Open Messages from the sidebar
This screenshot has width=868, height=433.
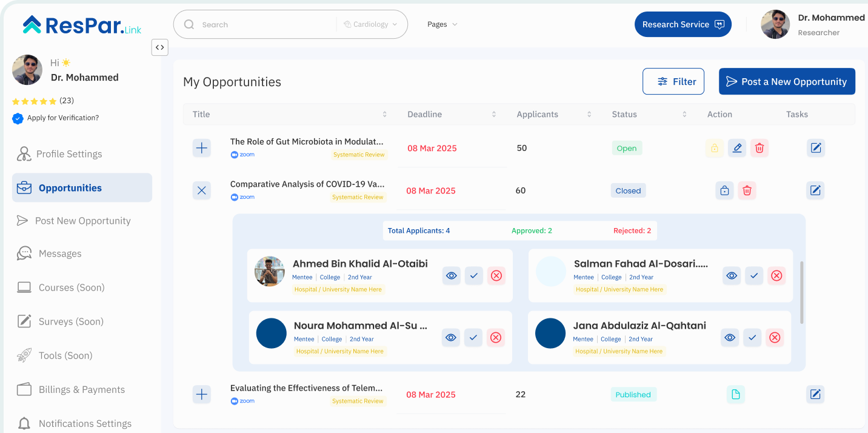pos(59,253)
